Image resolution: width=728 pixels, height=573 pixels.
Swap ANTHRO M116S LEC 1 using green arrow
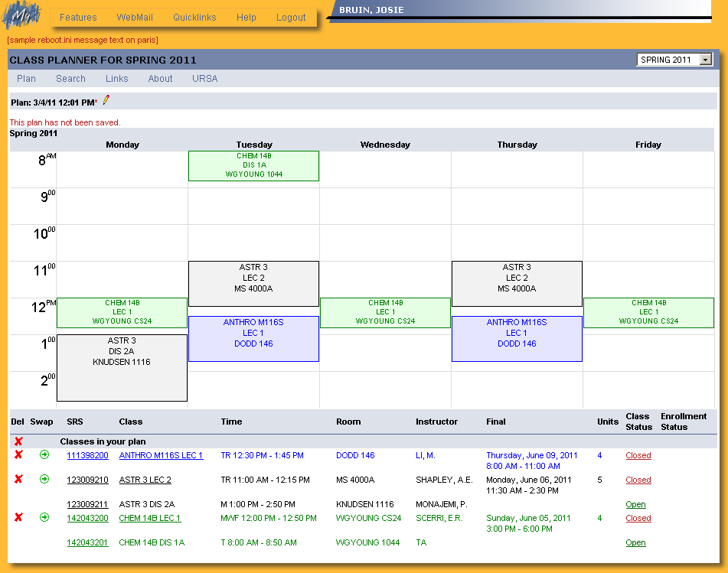[x=44, y=455]
